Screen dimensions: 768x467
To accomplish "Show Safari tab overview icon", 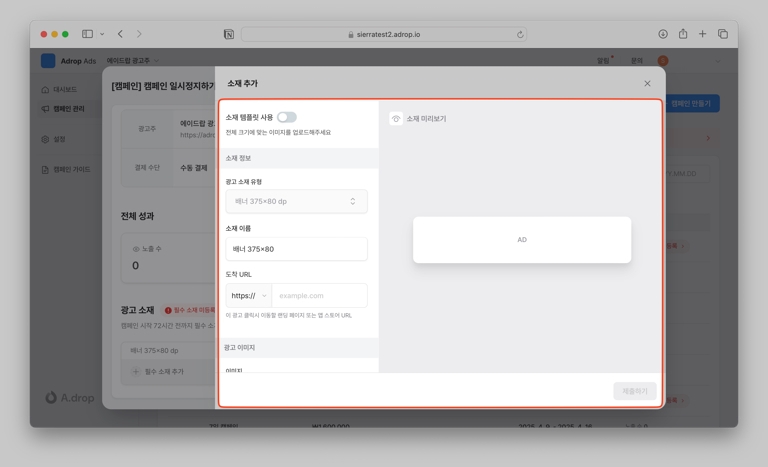I will pyautogui.click(x=722, y=34).
